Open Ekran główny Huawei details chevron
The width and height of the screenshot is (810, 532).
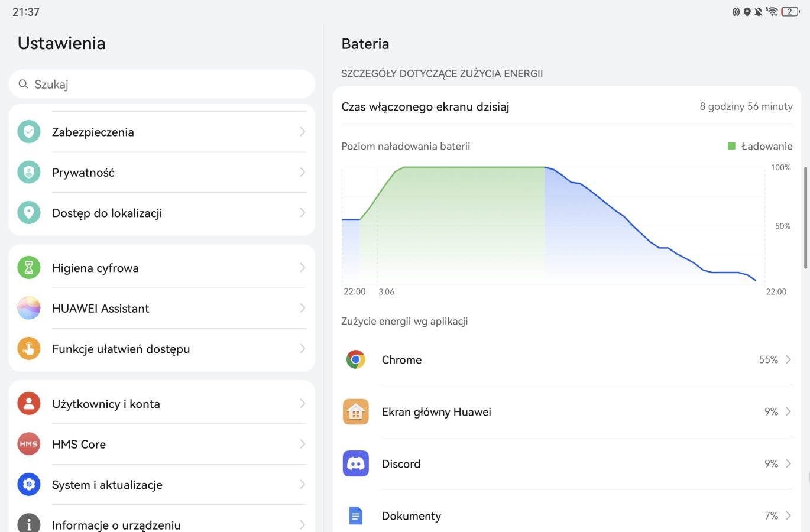pyautogui.click(x=788, y=411)
